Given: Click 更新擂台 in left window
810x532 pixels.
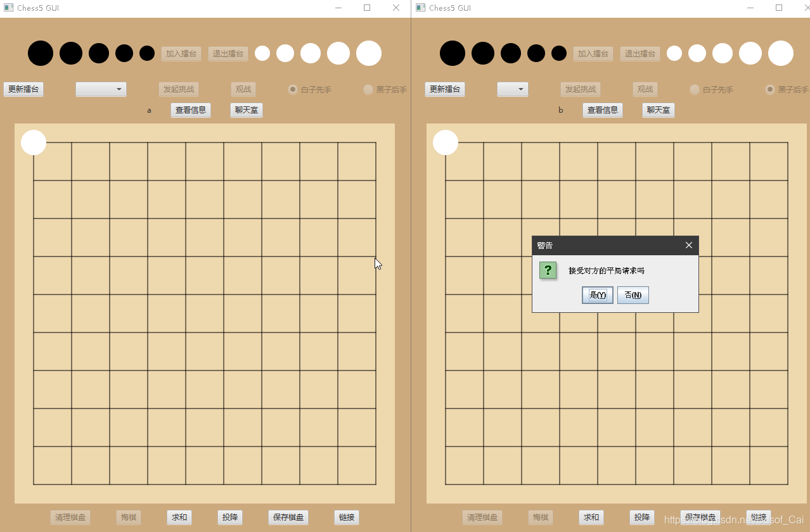Looking at the screenshot, I should [x=23, y=89].
